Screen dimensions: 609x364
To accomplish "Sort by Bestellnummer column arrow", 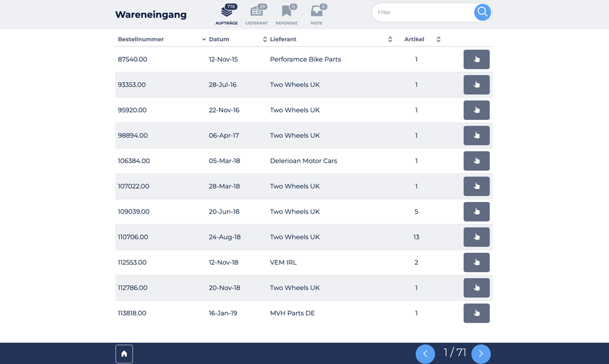I will pyautogui.click(x=204, y=40).
